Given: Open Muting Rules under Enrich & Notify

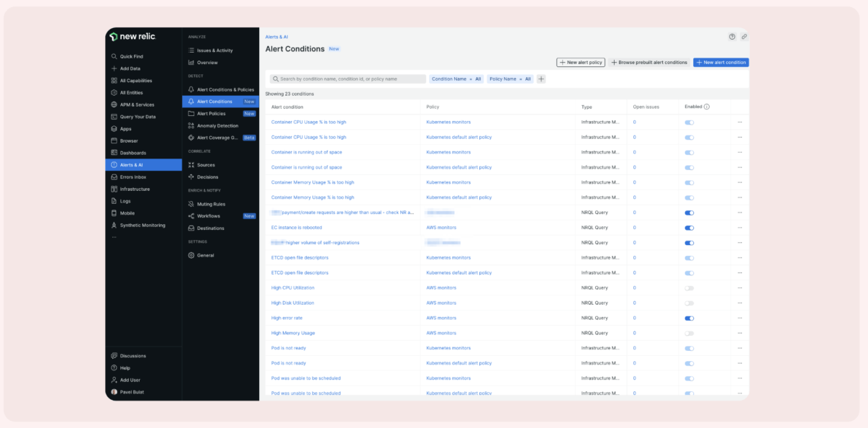Looking at the screenshot, I should 209,203.
